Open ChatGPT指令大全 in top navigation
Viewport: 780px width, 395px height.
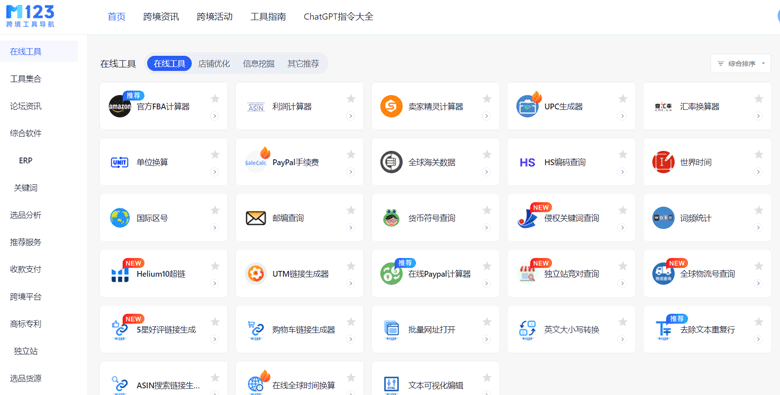point(338,16)
